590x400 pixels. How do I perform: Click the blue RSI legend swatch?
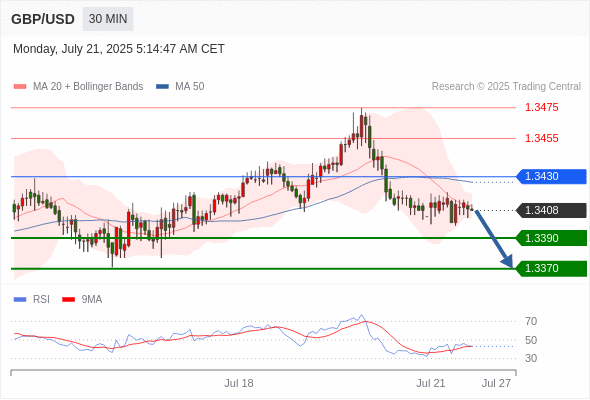tap(20, 300)
